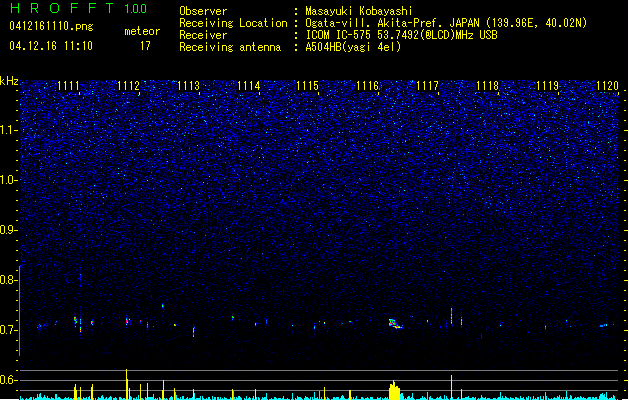Click the kHz axis unit label
The height and width of the screenshot is (400, 629).
(x=9, y=81)
